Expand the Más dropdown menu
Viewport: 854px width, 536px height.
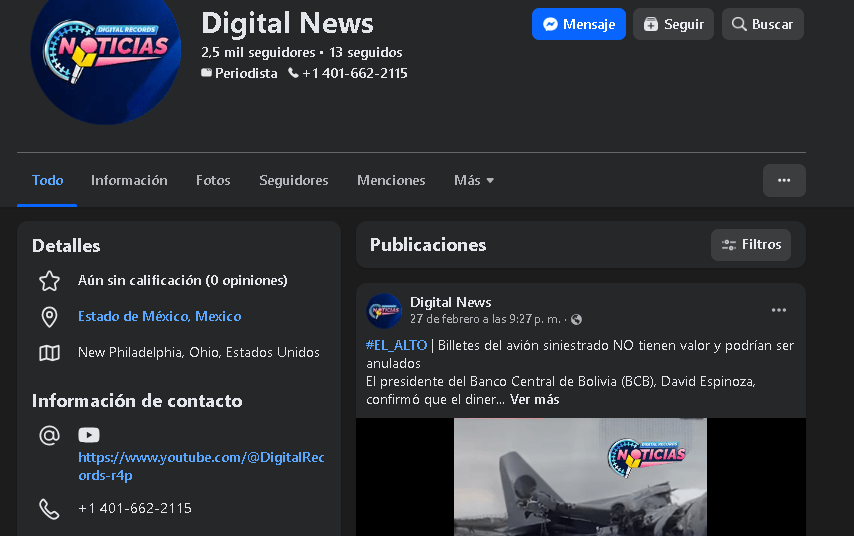[x=474, y=180]
